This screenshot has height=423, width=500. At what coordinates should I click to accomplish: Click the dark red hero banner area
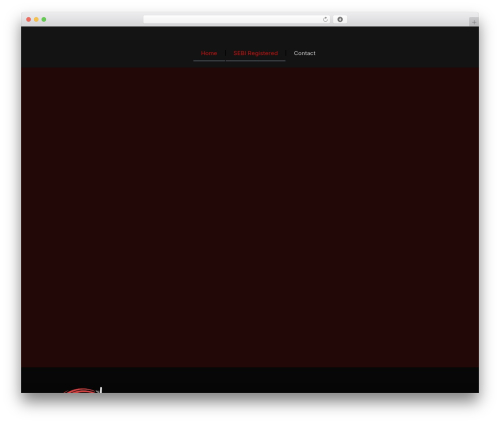pyautogui.click(x=250, y=217)
